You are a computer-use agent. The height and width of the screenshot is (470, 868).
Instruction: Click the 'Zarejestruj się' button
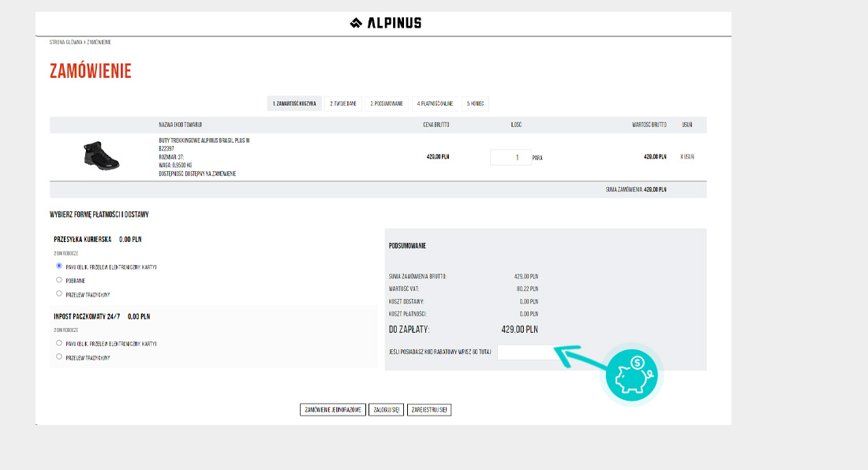click(x=429, y=410)
